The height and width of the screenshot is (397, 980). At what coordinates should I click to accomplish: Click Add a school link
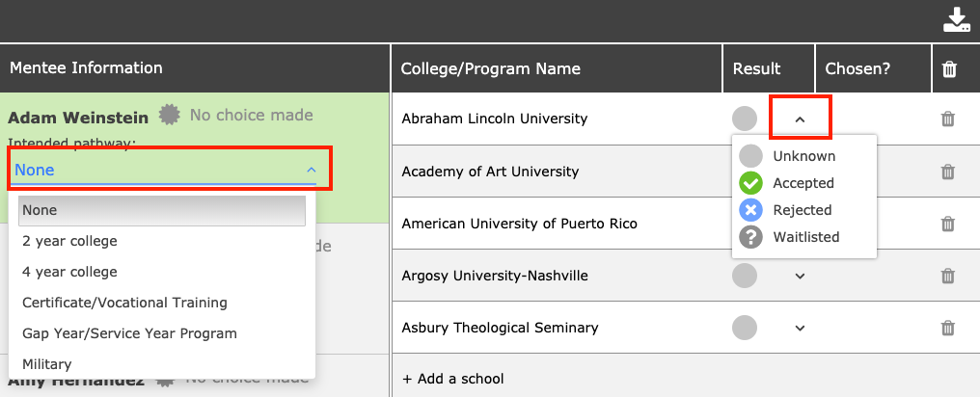[x=452, y=379]
